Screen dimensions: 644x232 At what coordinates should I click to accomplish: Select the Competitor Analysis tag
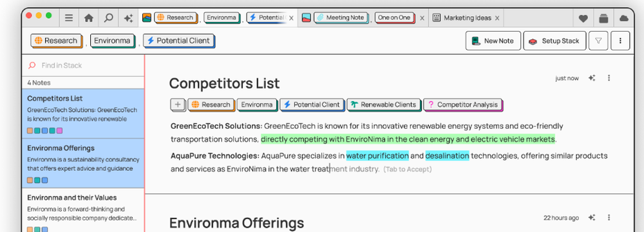tap(463, 105)
